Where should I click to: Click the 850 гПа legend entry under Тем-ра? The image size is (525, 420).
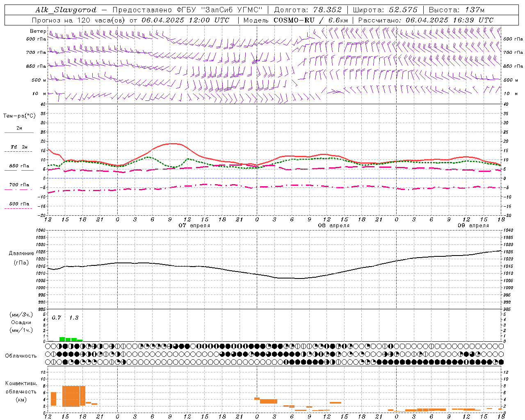pos(19,166)
